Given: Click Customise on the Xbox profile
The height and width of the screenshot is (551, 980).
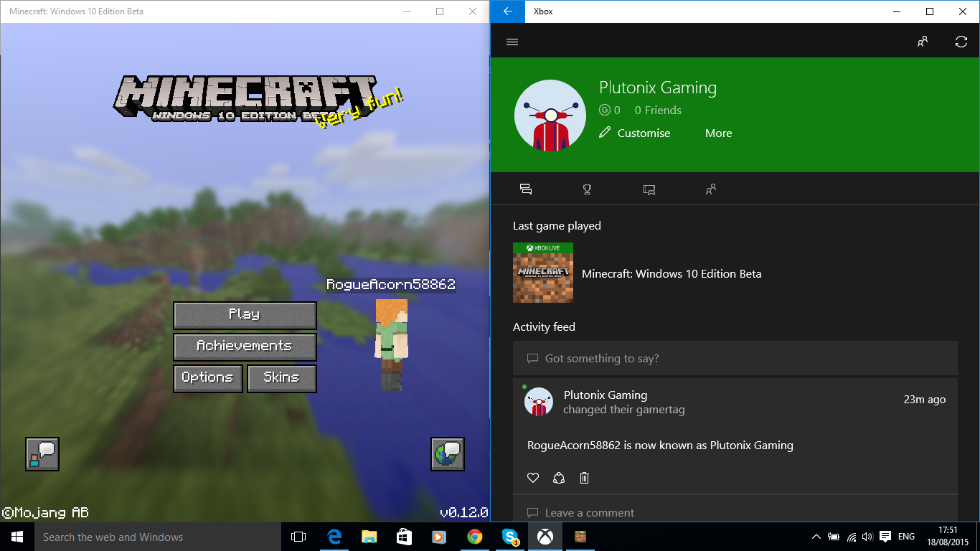Looking at the screenshot, I should 635,133.
